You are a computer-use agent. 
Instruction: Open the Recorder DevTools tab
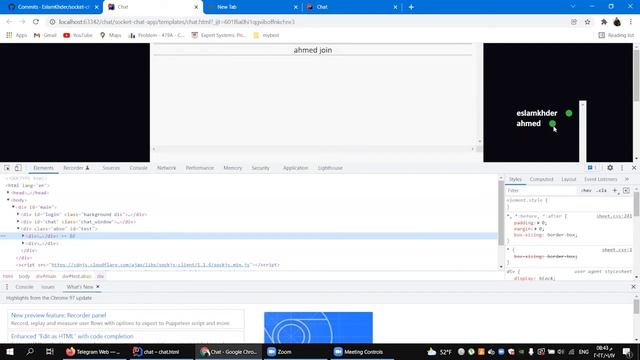[x=76, y=168]
